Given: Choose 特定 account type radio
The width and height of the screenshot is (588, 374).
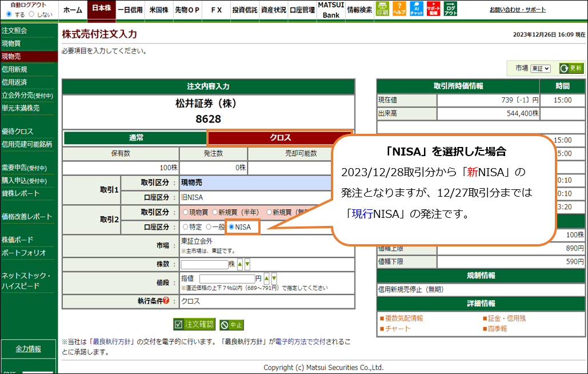Looking at the screenshot, I should pyautogui.click(x=185, y=227).
